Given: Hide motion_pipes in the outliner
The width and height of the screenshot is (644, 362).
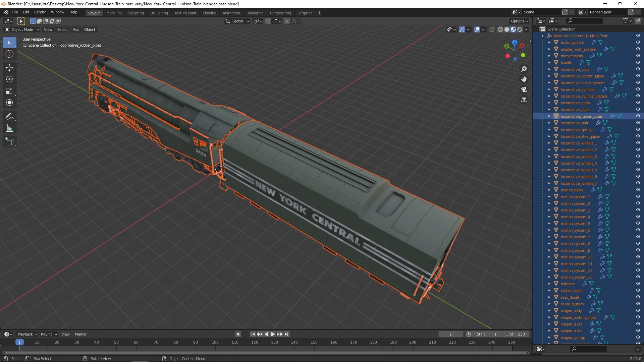Looking at the screenshot, I should 638,190.
